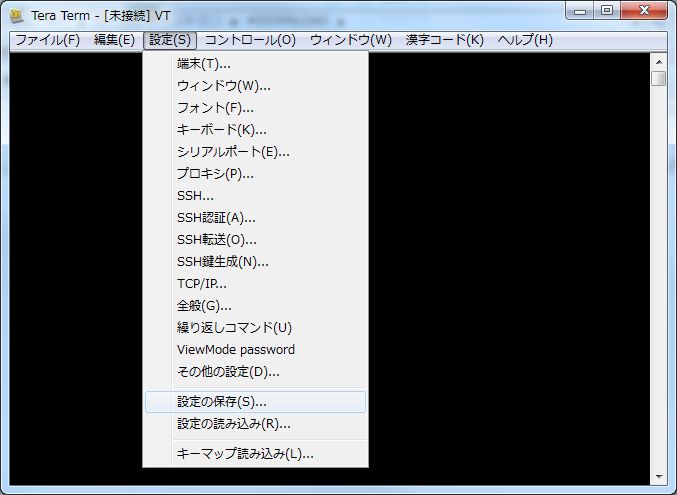Click the Tera Term title bar icon
The width and height of the screenshot is (677, 495).
(x=17, y=14)
